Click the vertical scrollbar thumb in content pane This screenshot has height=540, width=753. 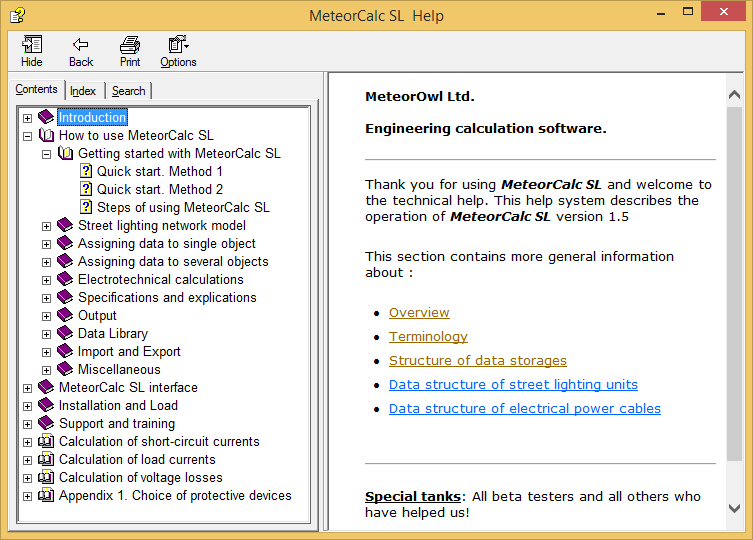(x=734, y=283)
